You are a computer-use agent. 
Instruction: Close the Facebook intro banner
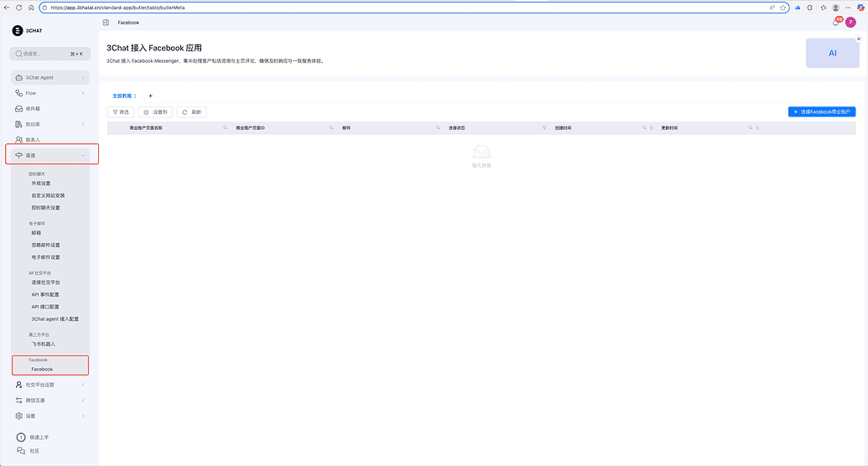(859, 39)
